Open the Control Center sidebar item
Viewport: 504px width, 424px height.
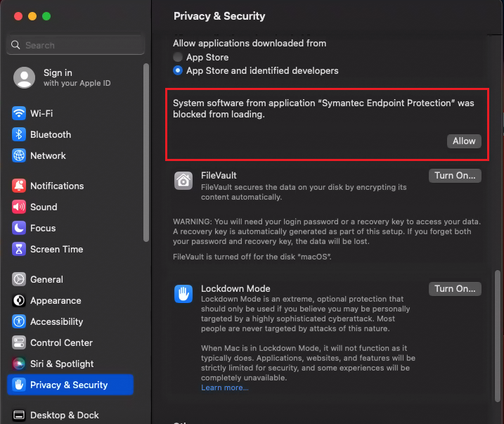[70, 342]
